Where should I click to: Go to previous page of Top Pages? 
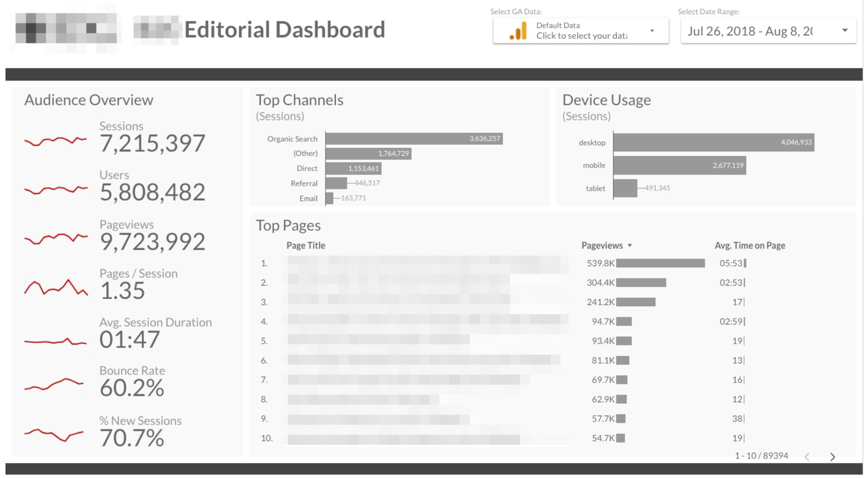(807, 457)
